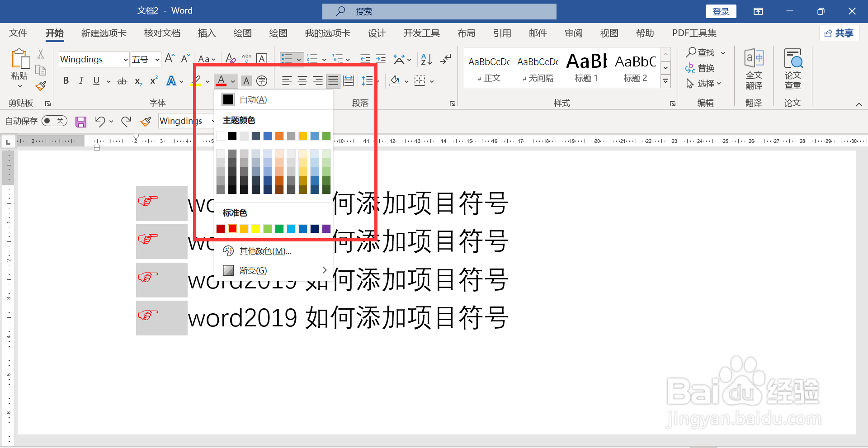Apply strikethrough formatting
This screenshot has width=868, height=448.
coord(122,81)
